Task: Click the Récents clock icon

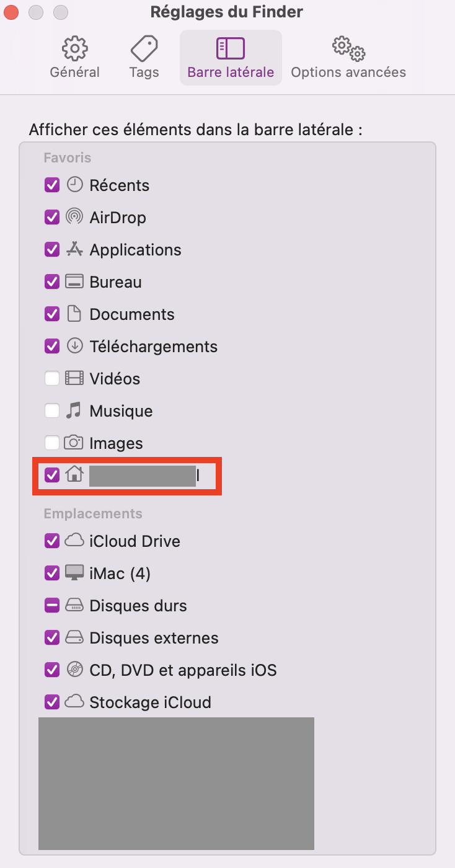Action: pos(74,185)
